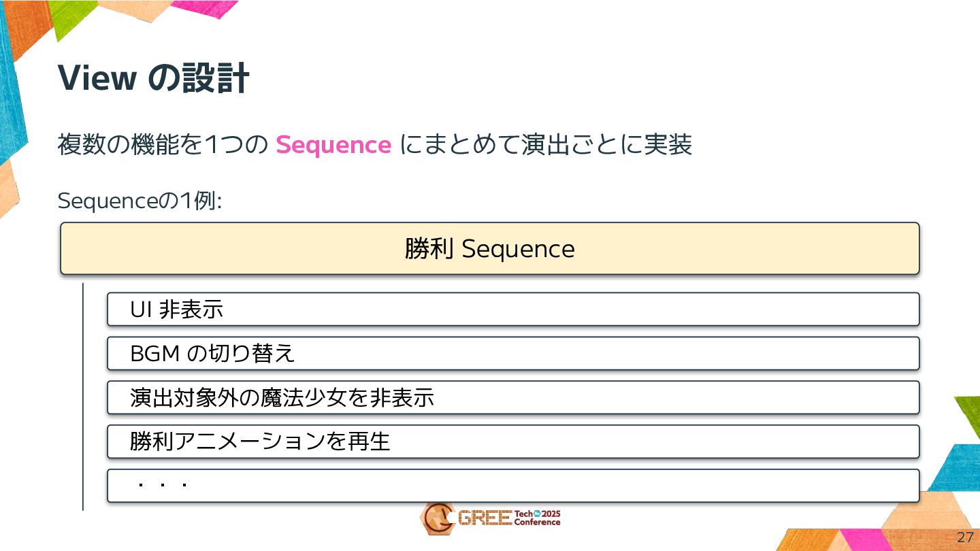980x551 pixels.
Task: Click the pink shape at the top edge
Action: click(203, 8)
